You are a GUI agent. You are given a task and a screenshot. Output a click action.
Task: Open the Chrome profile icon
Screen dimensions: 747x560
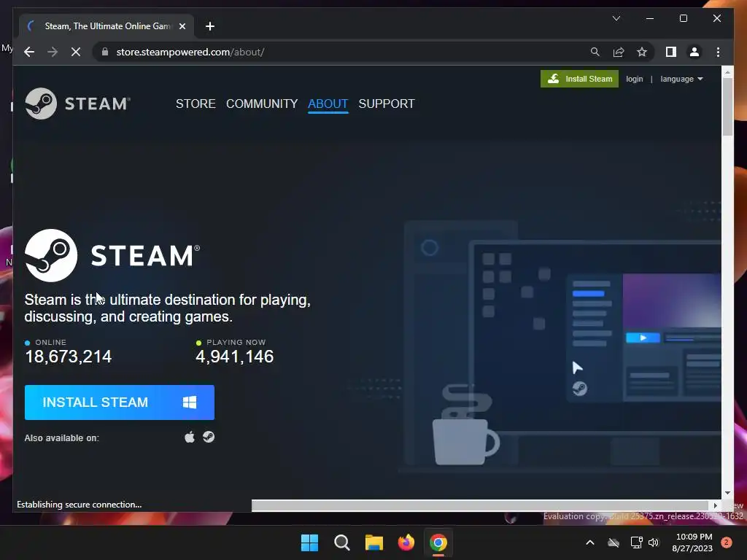pos(694,52)
